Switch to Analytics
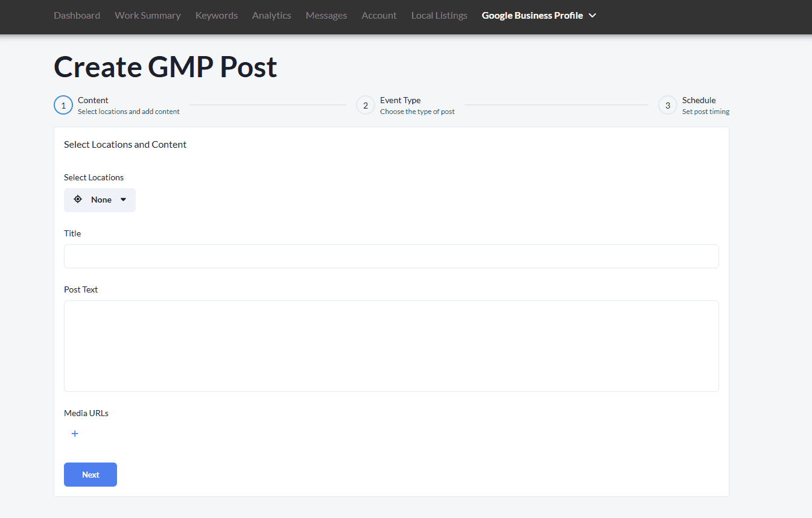The image size is (812, 518). click(x=271, y=16)
